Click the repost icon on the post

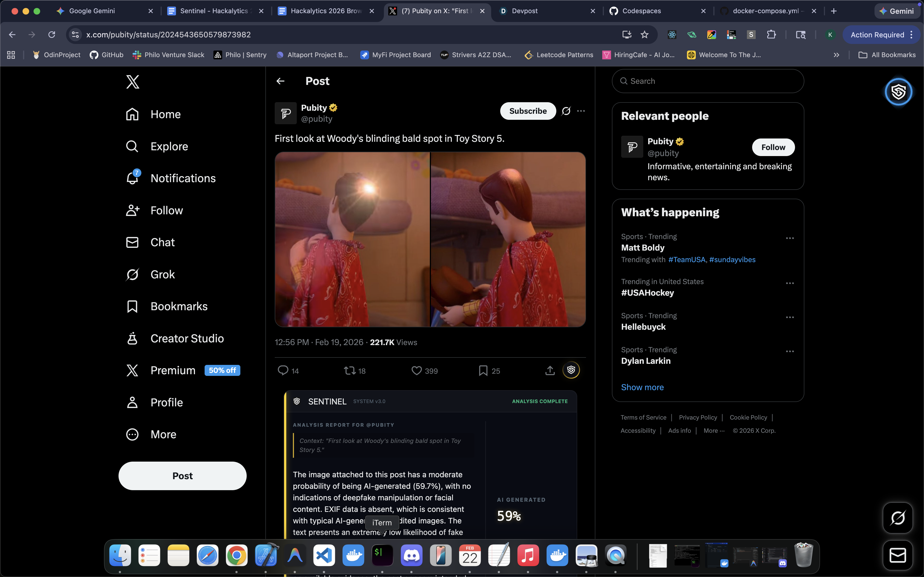(349, 371)
